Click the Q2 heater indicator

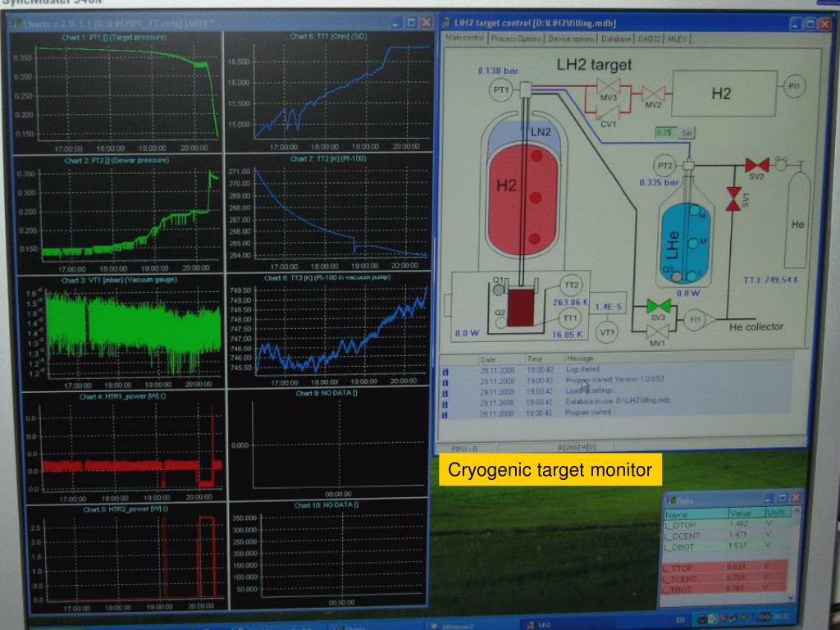pos(501,322)
